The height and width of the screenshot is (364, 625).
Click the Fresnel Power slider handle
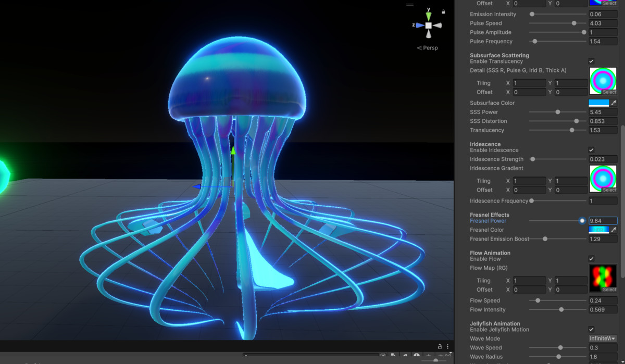pos(582,221)
